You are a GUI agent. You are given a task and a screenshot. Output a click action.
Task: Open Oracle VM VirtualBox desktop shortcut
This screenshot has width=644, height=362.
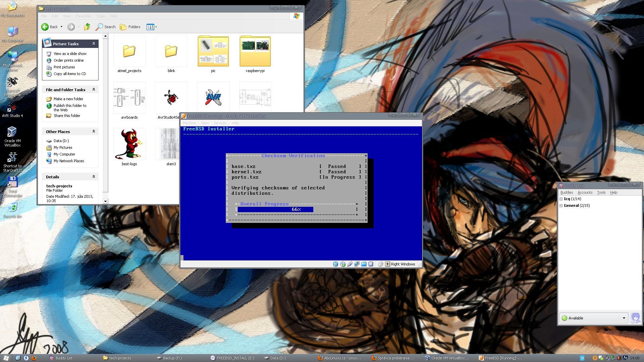pyautogui.click(x=12, y=136)
